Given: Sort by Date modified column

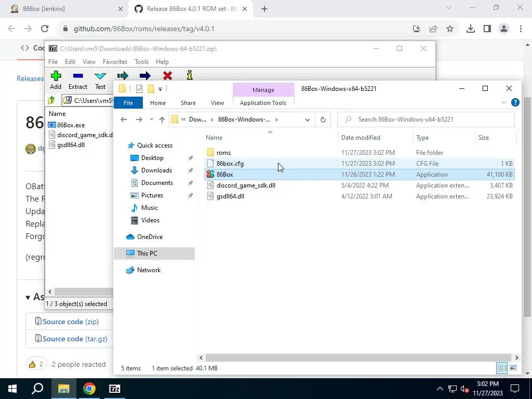Looking at the screenshot, I should pos(375,138).
